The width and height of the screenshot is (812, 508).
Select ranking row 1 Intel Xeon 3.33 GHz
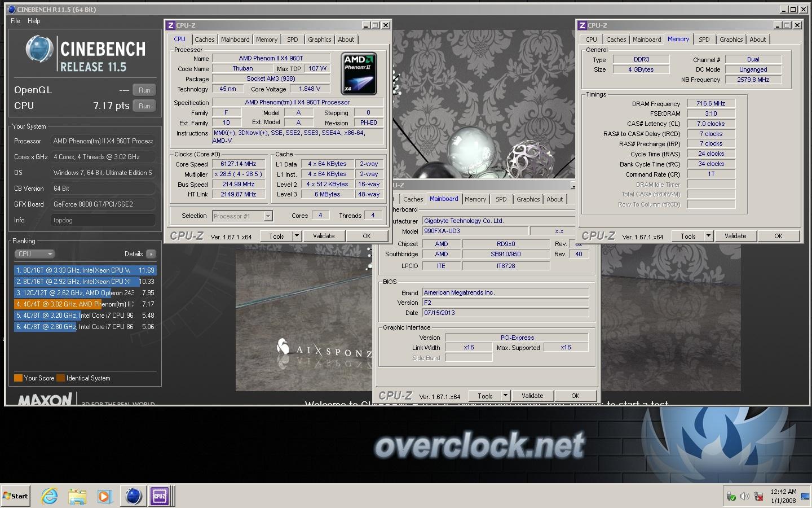click(x=85, y=270)
